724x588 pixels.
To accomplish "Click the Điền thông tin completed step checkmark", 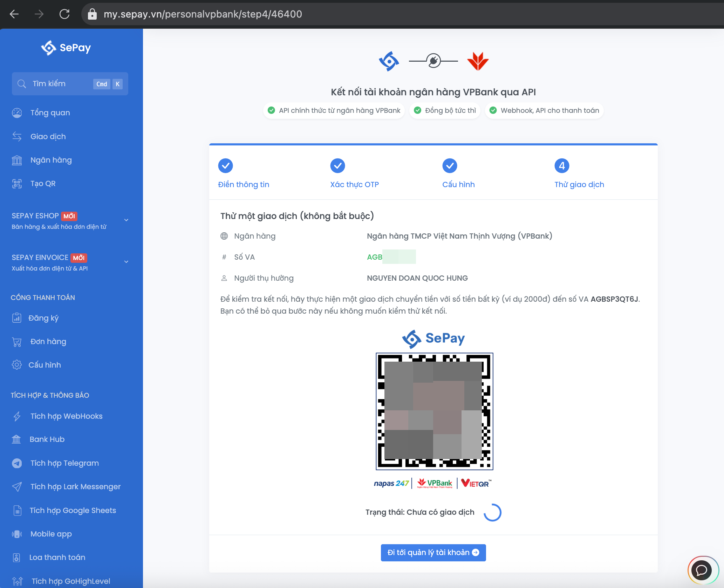I will (x=225, y=166).
